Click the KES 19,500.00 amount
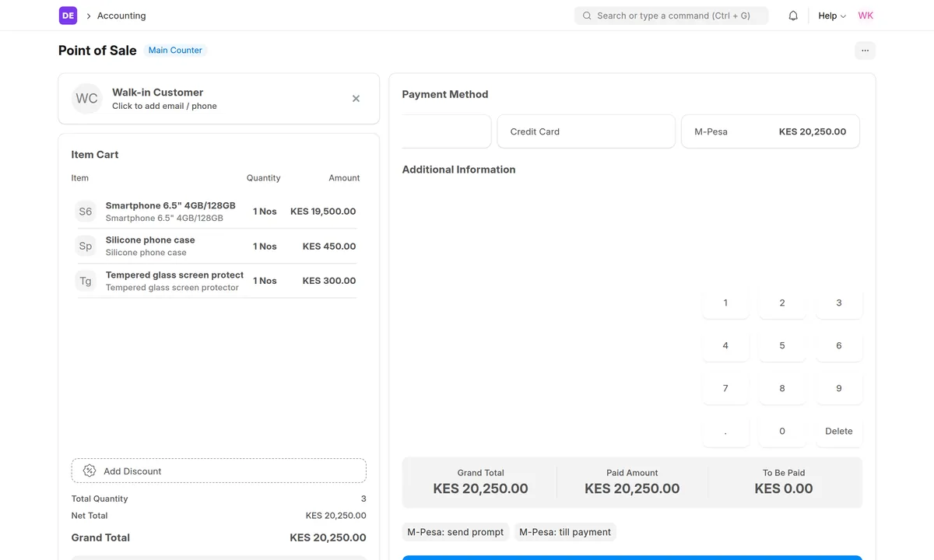The width and height of the screenshot is (934, 560). pyautogui.click(x=323, y=212)
